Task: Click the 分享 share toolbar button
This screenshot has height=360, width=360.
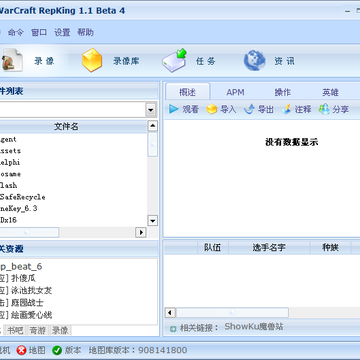Action: coord(334,109)
